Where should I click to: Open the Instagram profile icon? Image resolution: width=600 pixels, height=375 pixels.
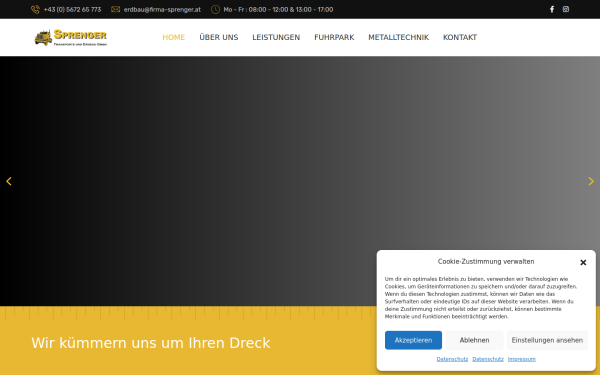click(566, 9)
